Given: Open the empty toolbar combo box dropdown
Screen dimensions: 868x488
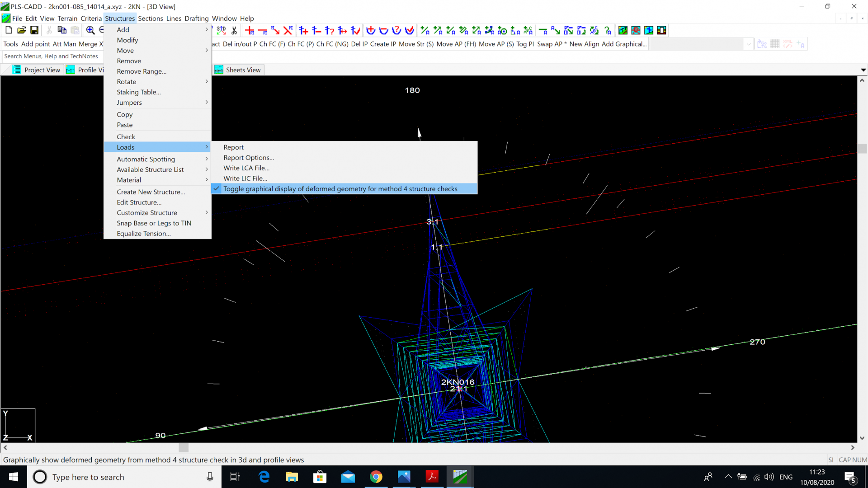Looking at the screenshot, I should click(x=748, y=44).
